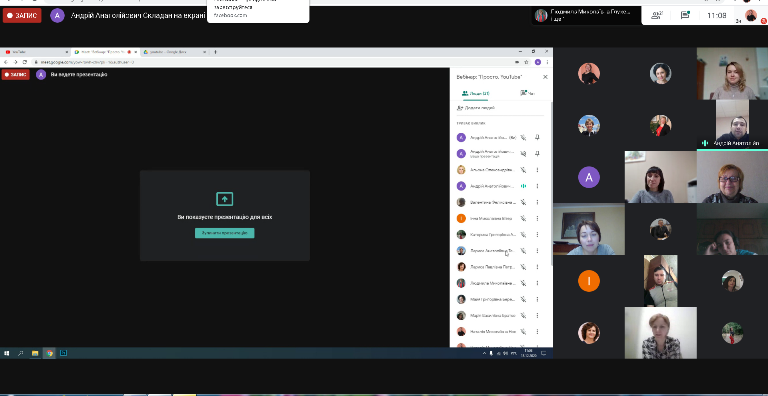768x396 pixels.
Task: Switch to the Люди (people) tab
Action: [476, 93]
